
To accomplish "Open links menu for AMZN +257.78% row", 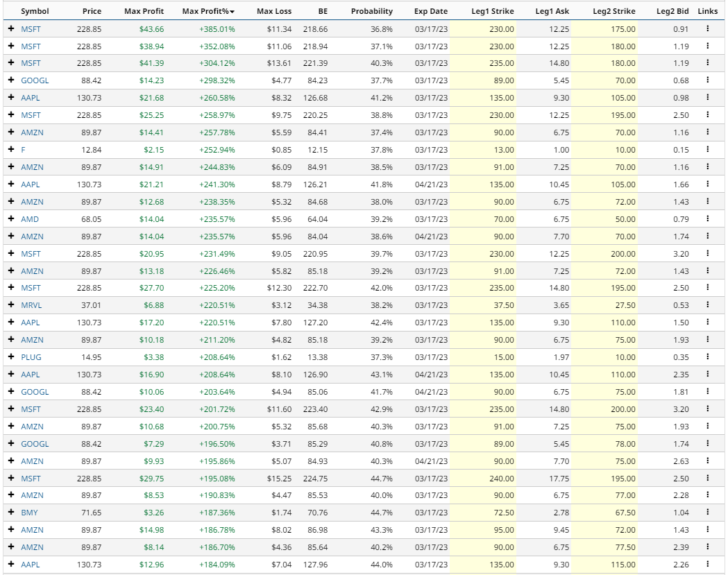I will pyautogui.click(x=708, y=132).
